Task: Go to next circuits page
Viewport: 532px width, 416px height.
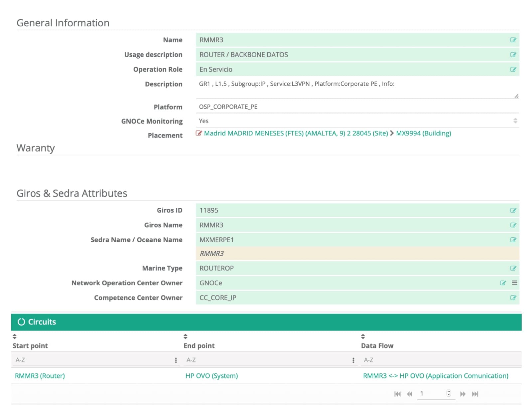Action: 463,394
